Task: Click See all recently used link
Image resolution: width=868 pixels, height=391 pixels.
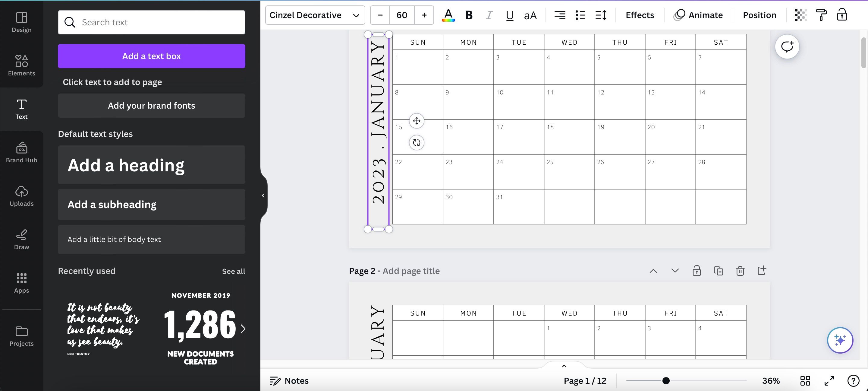Action: [x=233, y=271]
